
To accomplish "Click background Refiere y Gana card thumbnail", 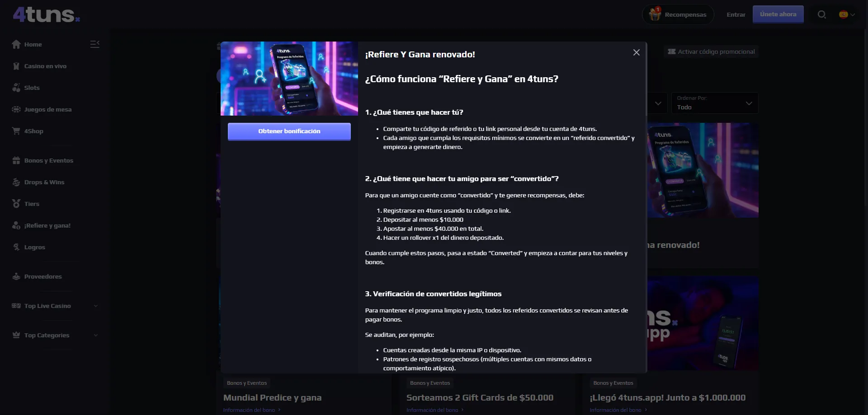I will 703,170.
